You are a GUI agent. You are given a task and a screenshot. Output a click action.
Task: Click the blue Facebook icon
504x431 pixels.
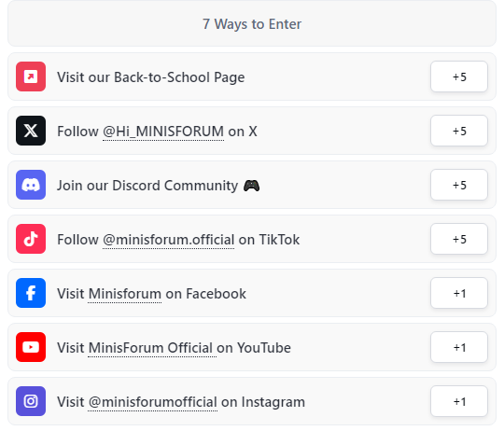[31, 293]
